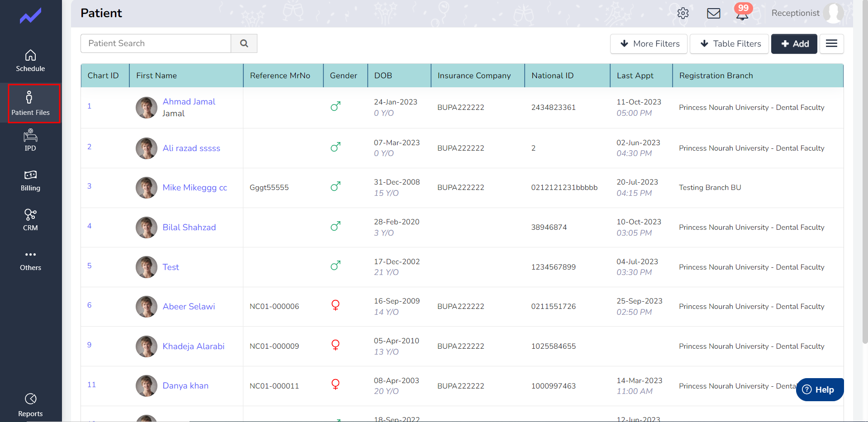Click last appointment 25-Sep-2023
The width and height of the screenshot is (868, 422).
(639, 301)
